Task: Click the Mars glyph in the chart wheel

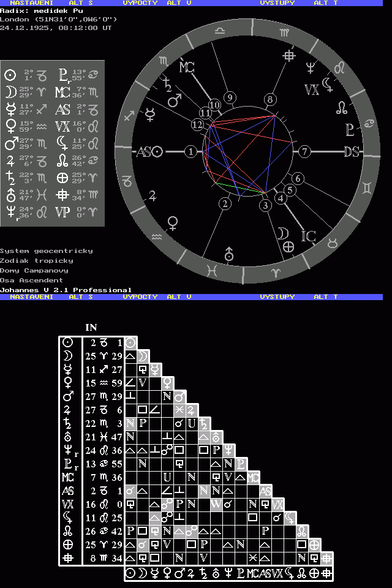Action: [175, 100]
